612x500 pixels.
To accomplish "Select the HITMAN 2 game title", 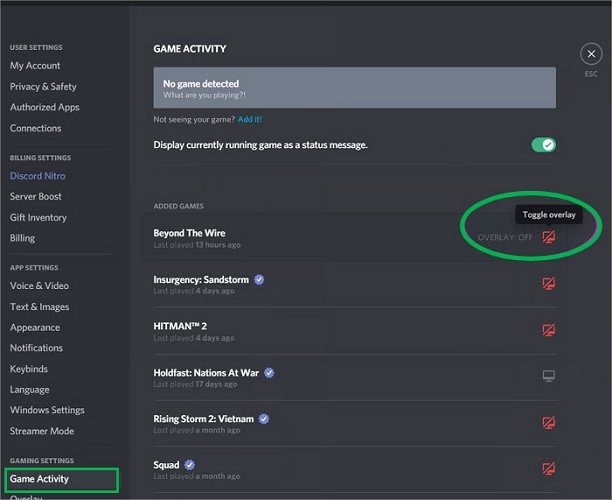I will click(x=180, y=326).
